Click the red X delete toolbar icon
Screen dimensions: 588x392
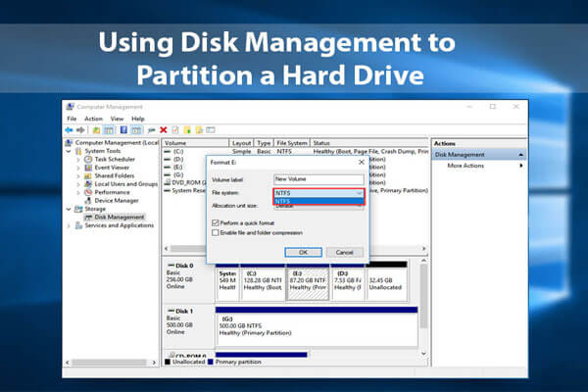[x=163, y=130]
